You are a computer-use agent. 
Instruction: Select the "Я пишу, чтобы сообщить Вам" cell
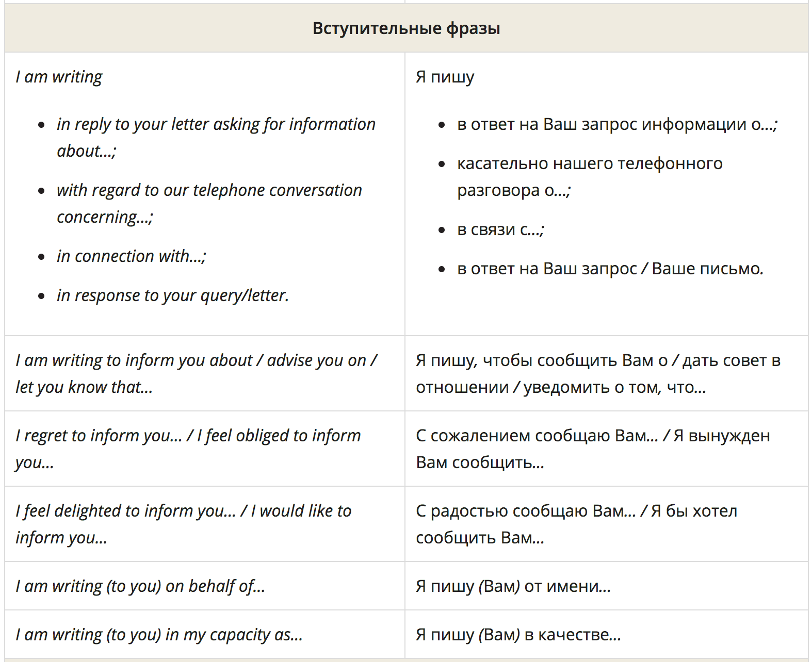click(598, 373)
